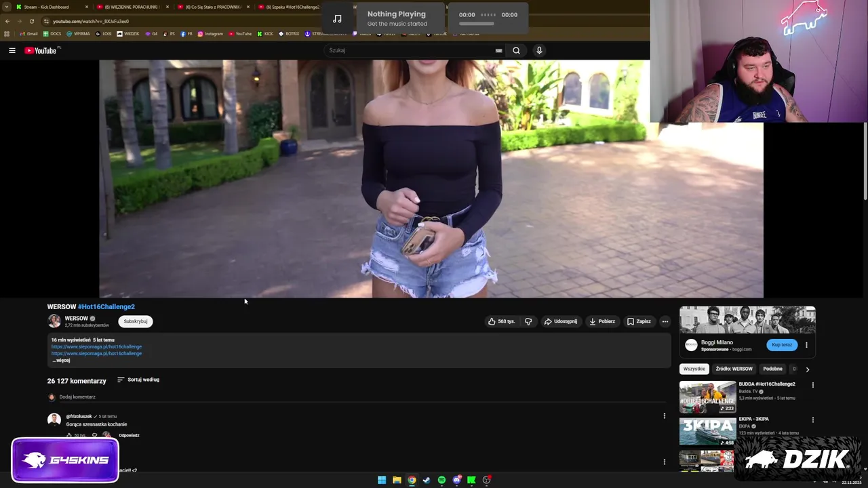Switch to the Co Się Stało z PRACOWNIK tab
This screenshot has height=488, width=868.
(212, 7)
